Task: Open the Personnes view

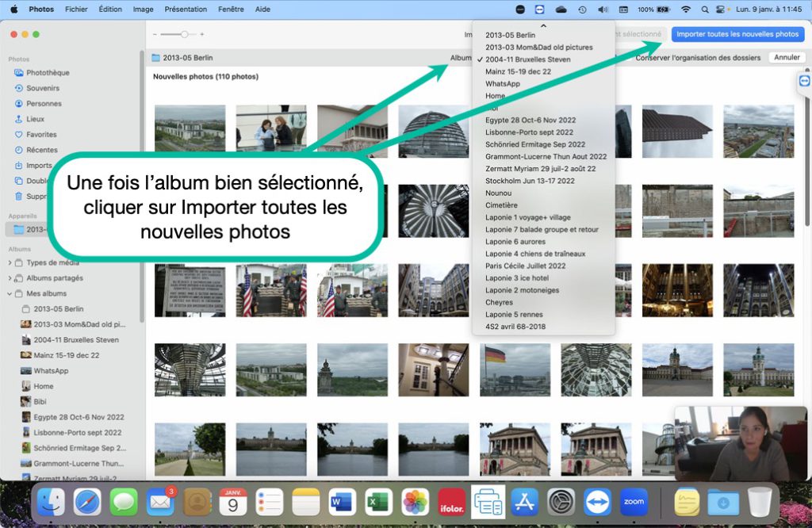Action: click(x=44, y=104)
